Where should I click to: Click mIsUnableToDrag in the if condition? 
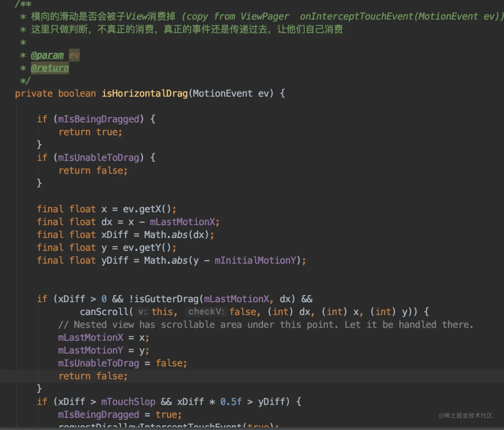click(98, 158)
